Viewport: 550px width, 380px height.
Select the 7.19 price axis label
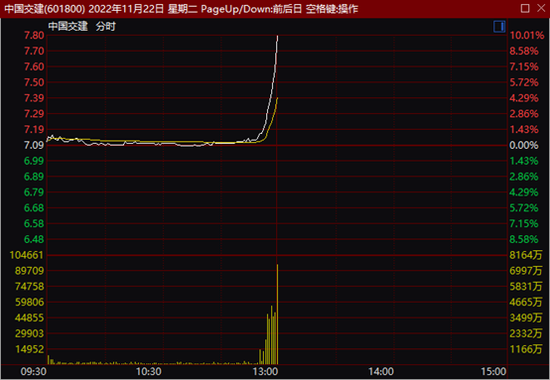34,129
